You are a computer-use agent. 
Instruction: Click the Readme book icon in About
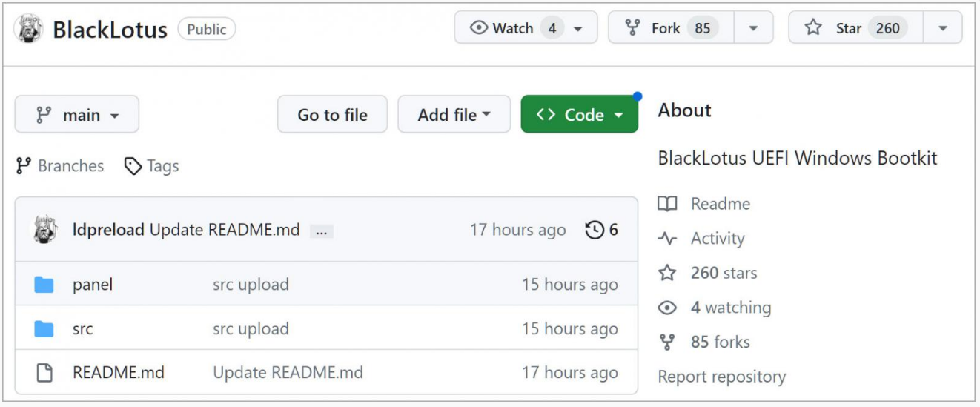(667, 204)
